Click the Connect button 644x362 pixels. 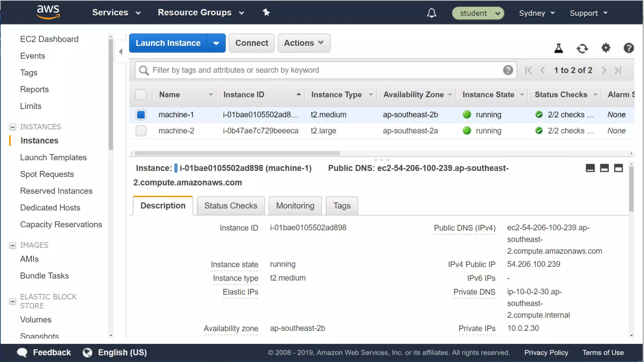[x=252, y=43]
